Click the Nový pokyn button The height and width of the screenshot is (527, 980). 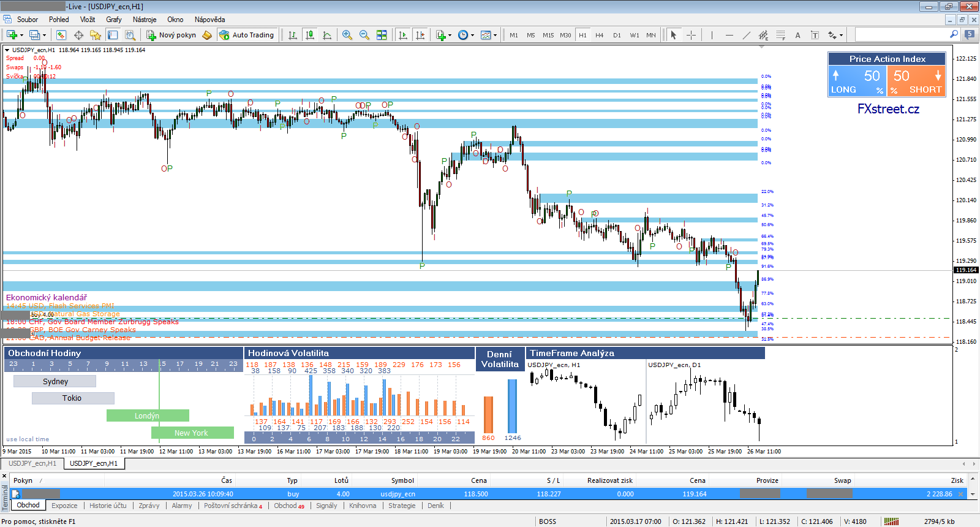coord(171,35)
